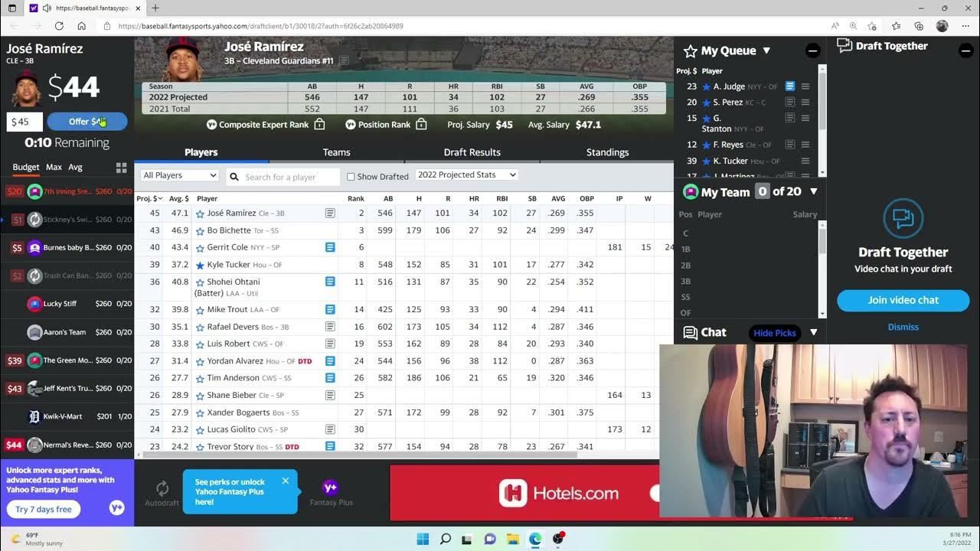Screen dimensions: 980x551
Task: Open Fantasy Plus icon link
Action: point(331,494)
